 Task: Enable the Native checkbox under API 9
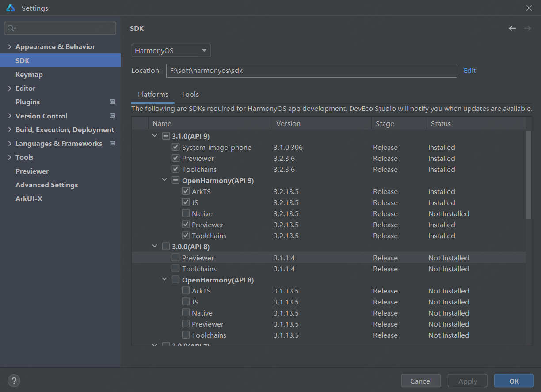pos(186,213)
